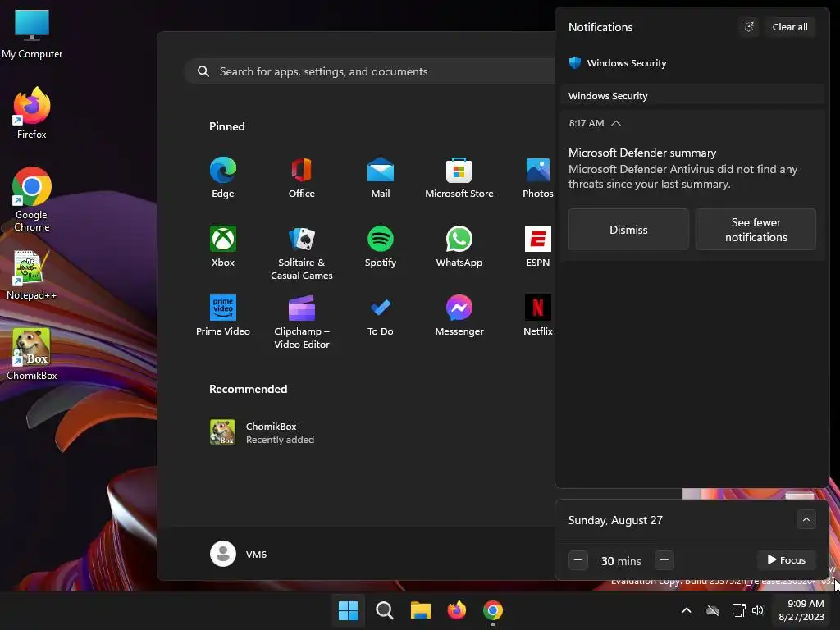
Task: Open recommended ChomikBox item
Action: 262,432
